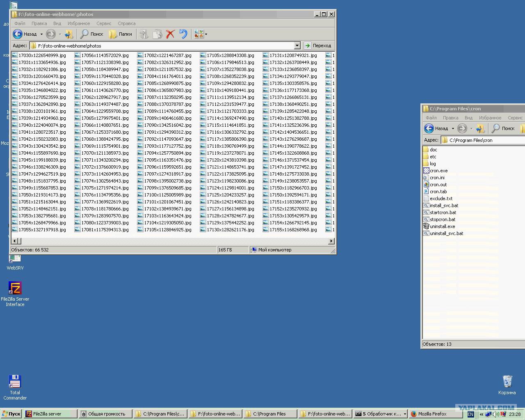Viewport: 525px width, 420px height.
Task: Open Правка menu in photos window
Action: coord(39,23)
